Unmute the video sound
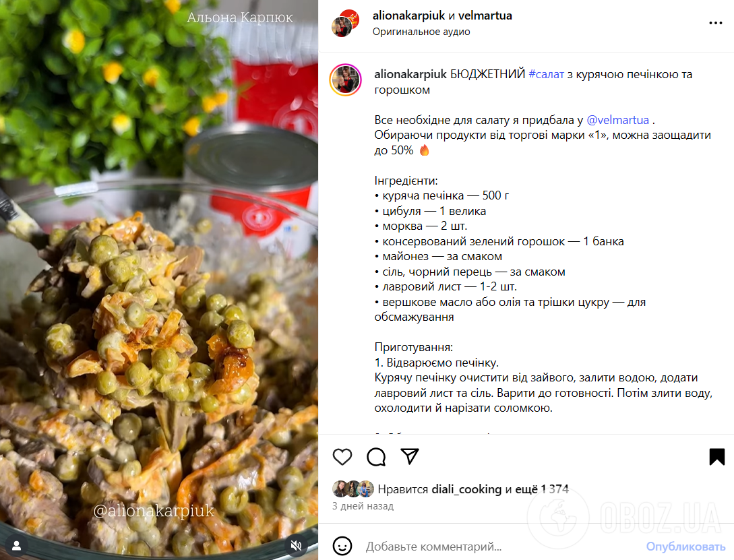 click(296, 545)
